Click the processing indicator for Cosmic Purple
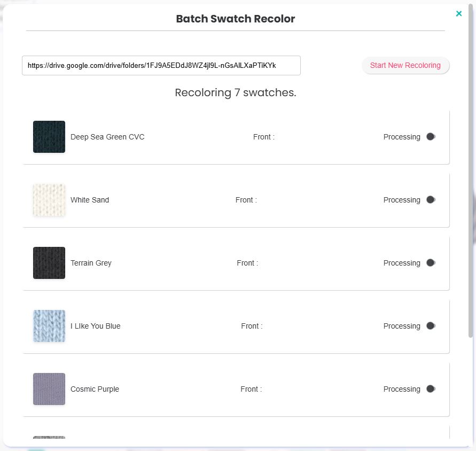This screenshot has height=451, width=476. (x=431, y=389)
